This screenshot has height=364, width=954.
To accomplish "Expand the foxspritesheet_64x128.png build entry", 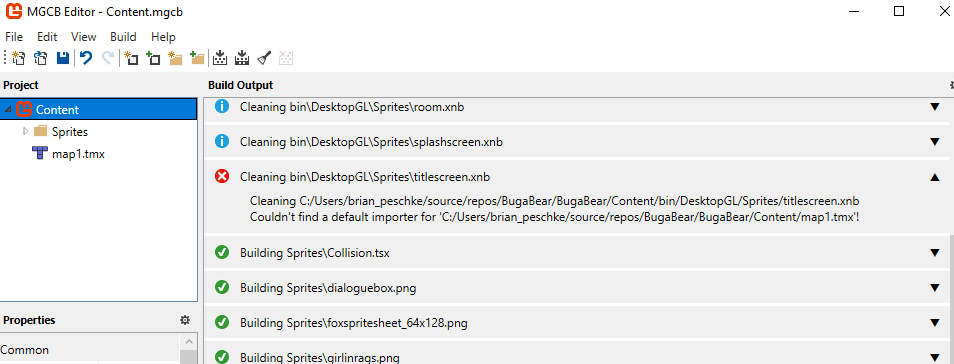I will [x=935, y=323].
